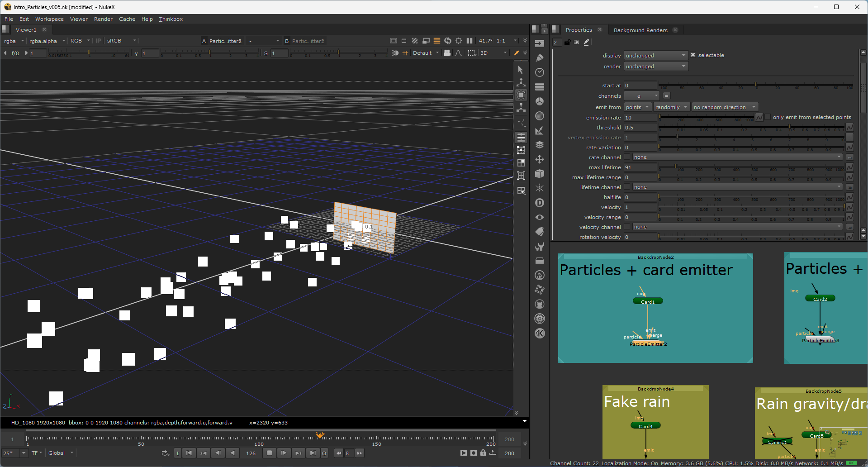This screenshot has width=868, height=467.
Task: Open the Deep nodes D icon
Action: tap(540, 203)
